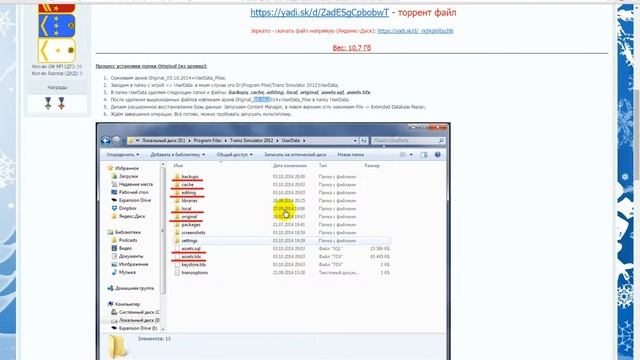Click Program Files in the address breadcrumb

[207, 140]
